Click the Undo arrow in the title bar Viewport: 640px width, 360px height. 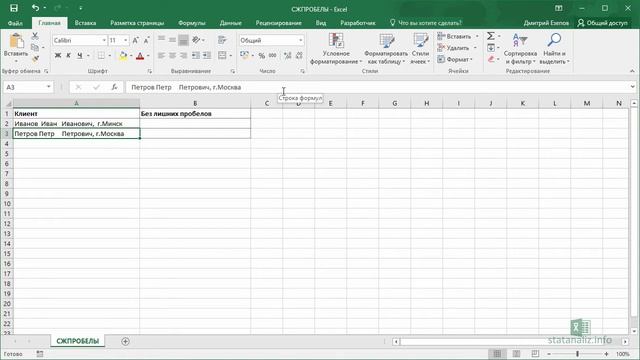point(36,8)
